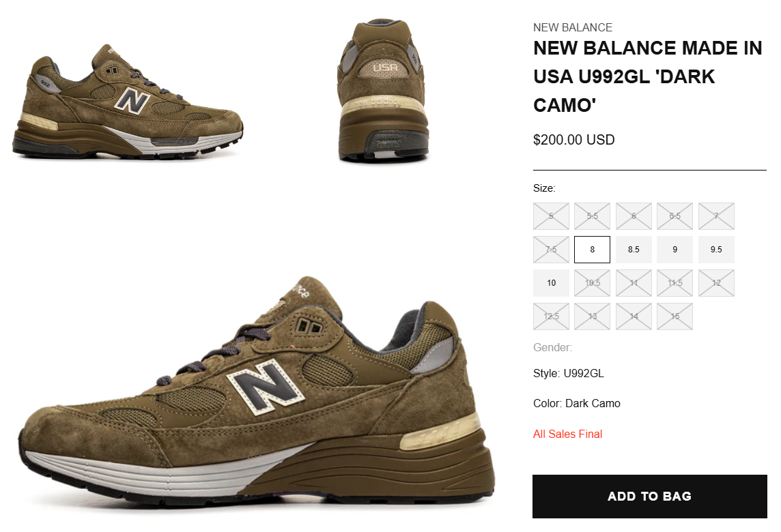Viewport: 781px width, 532px height.
Task: Click the sold-out size 7 box
Action: click(x=716, y=216)
